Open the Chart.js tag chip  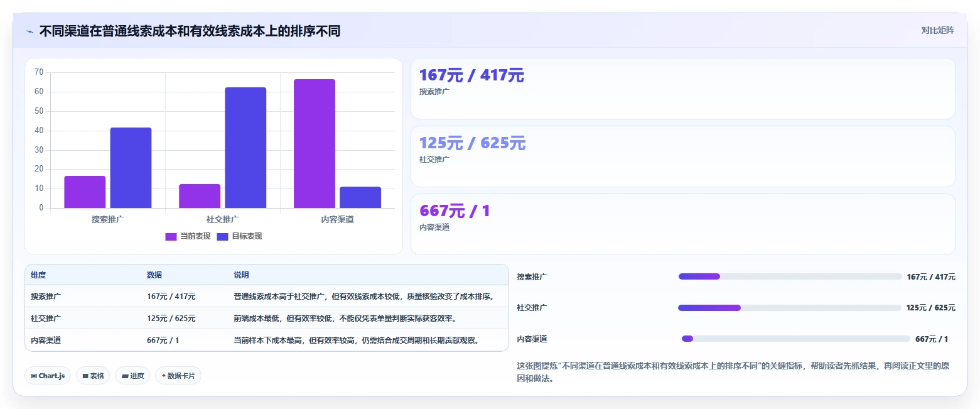tap(48, 376)
